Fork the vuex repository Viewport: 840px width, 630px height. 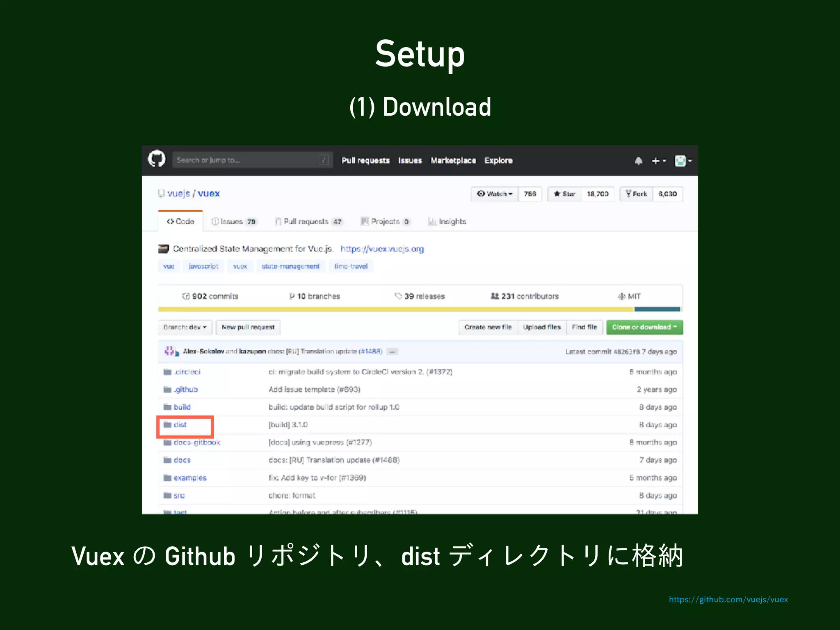point(636,194)
